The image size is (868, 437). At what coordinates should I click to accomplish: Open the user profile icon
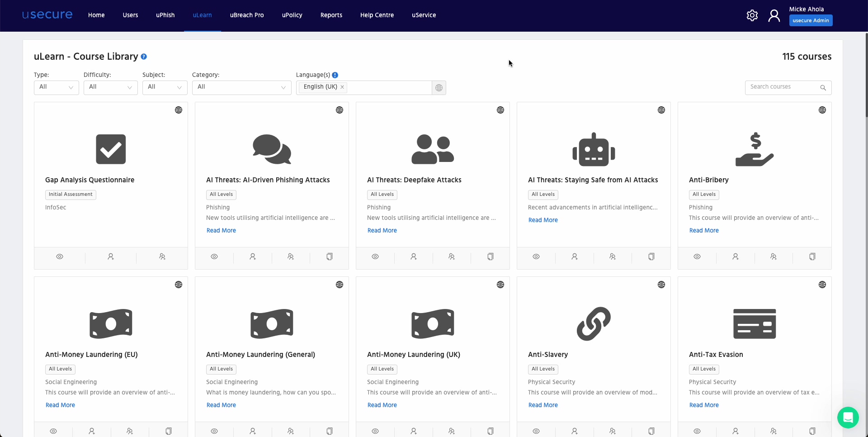click(774, 15)
